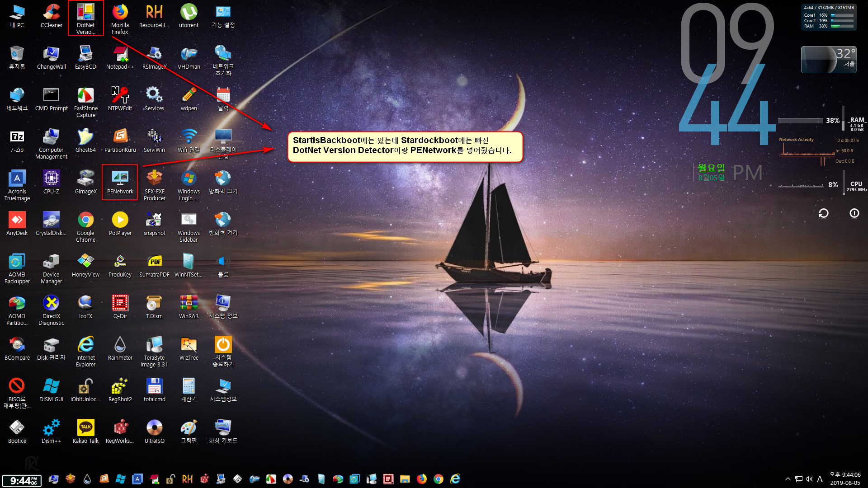Open the PENetwork desktop icon
This screenshot has width=868, height=488.
pos(120,182)
